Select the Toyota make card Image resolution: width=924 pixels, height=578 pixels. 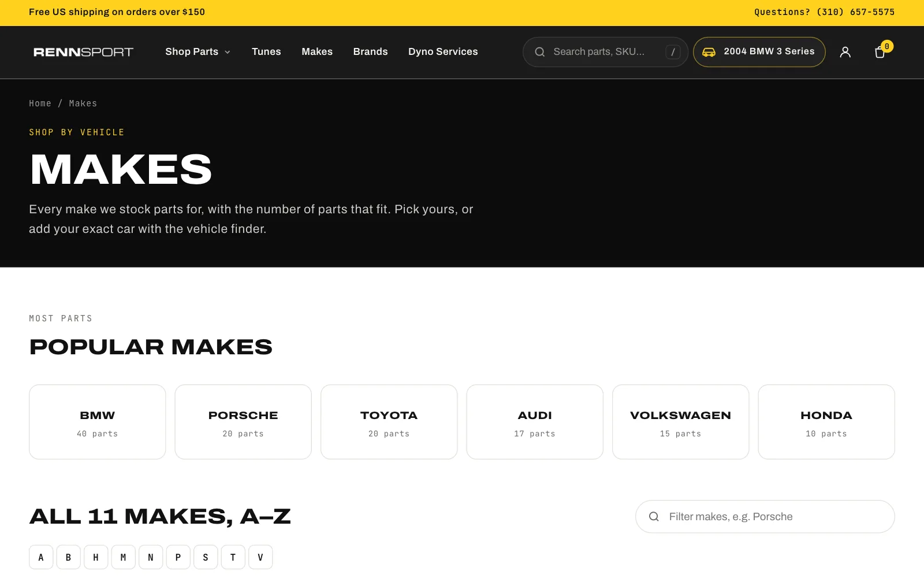click(389, 422)
